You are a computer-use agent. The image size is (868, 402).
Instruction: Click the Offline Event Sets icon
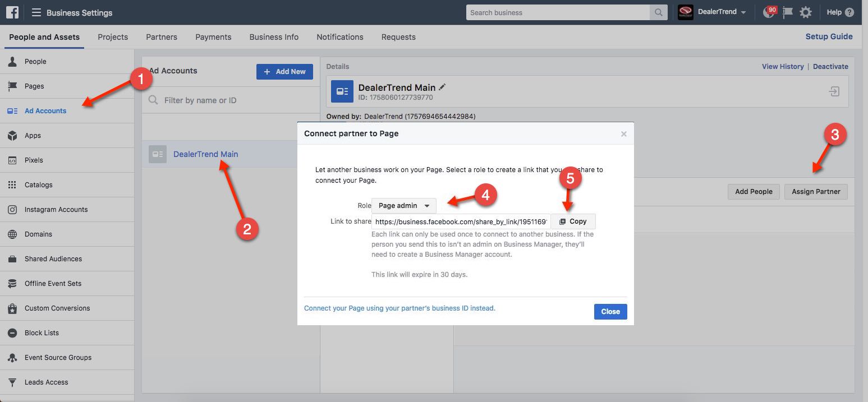(x=12, y=284)
